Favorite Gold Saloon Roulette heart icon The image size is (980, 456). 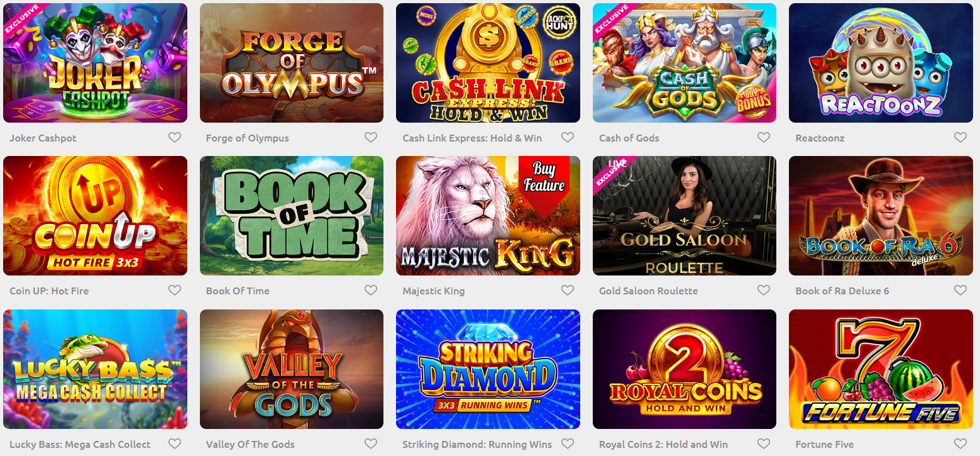[764, 290]
